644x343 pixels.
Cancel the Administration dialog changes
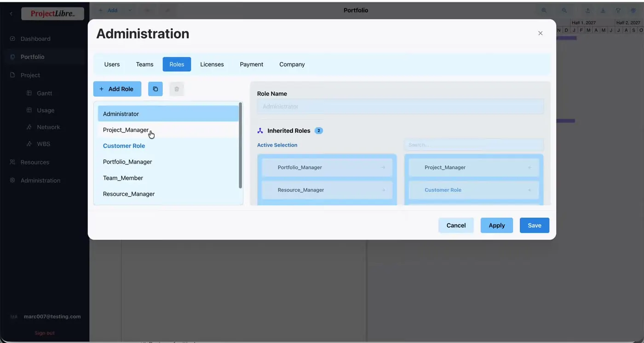pyautogui.click(x=456, y=225)
